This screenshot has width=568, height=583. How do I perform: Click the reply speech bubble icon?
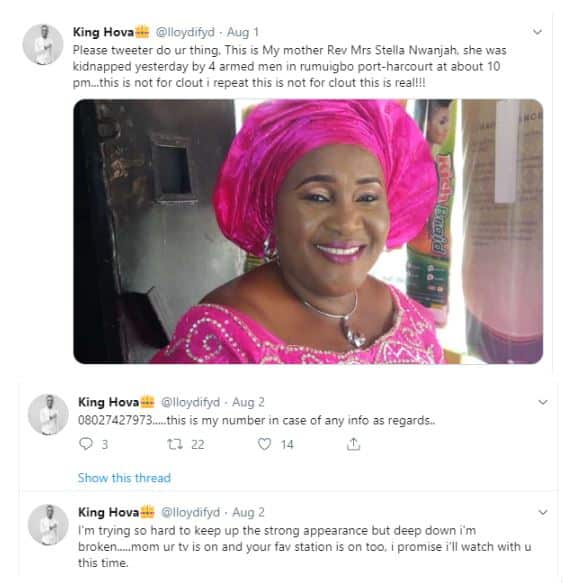[x=86, y=444]
